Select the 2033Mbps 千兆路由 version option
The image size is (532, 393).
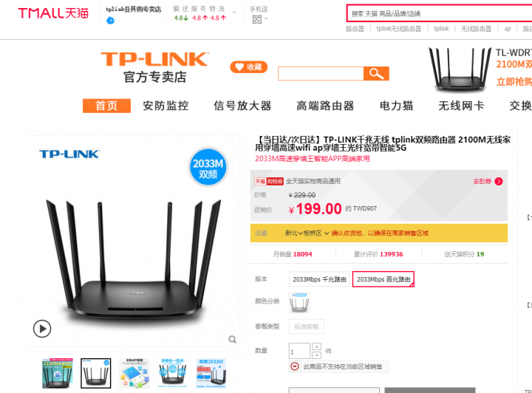click(319, 279)
